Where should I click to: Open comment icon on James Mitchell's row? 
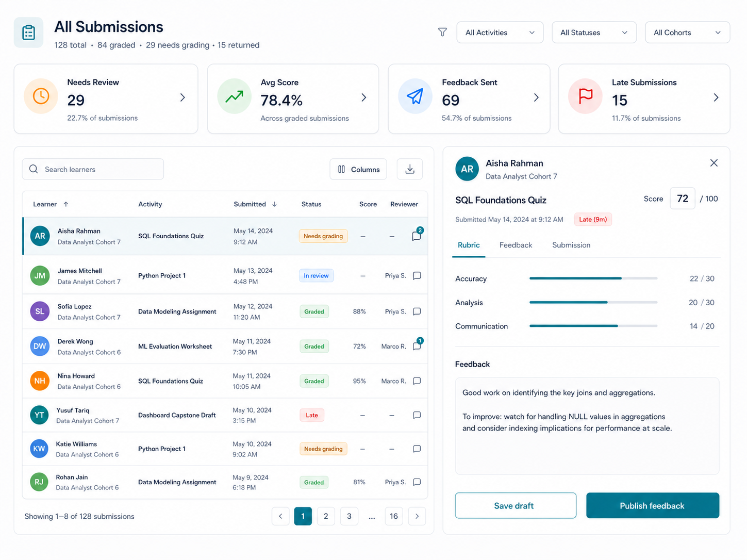tap(417, 275)
